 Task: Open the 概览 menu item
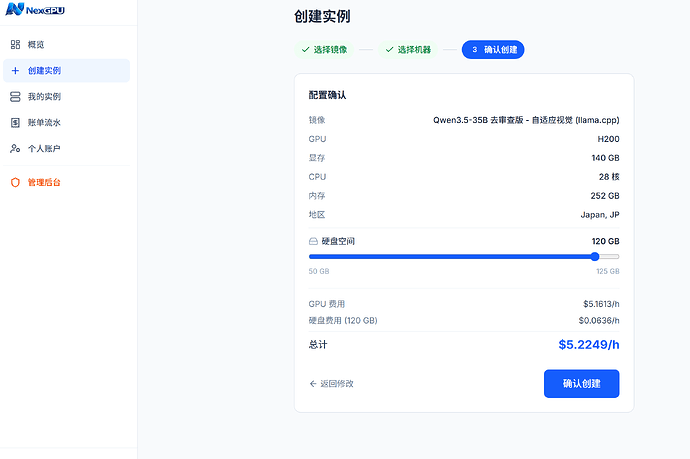pos(66,44)
